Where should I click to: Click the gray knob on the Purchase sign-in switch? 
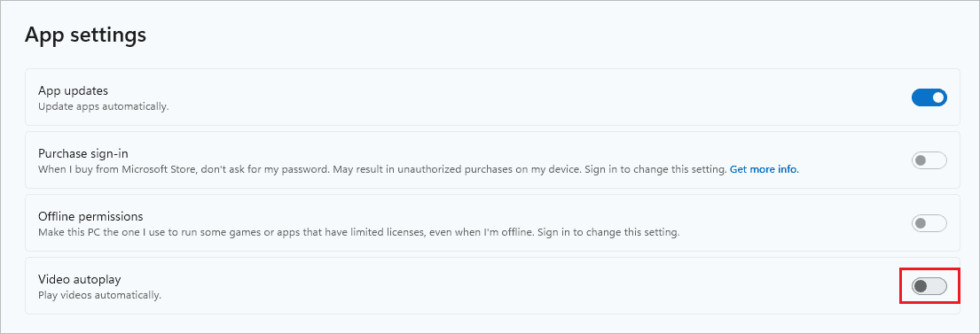(x=920, y=160)
